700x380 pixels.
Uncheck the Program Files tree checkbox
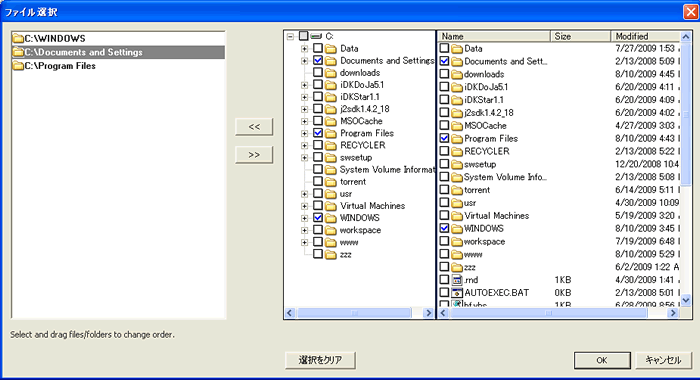[x=318, y=133]
